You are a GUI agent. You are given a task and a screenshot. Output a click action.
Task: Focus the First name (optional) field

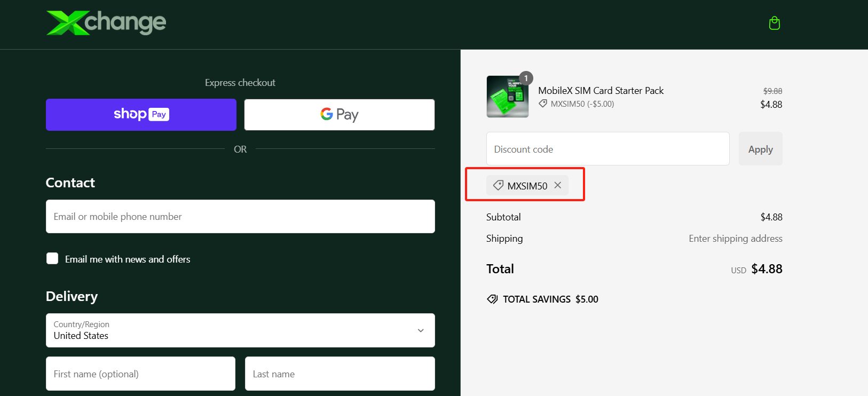click(x=140, y=374)
